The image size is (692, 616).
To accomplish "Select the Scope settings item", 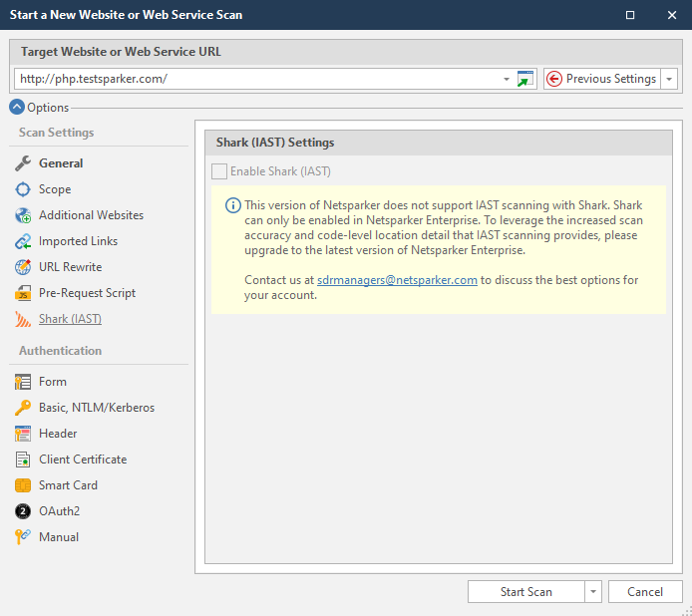I will [x=55, y=189].
